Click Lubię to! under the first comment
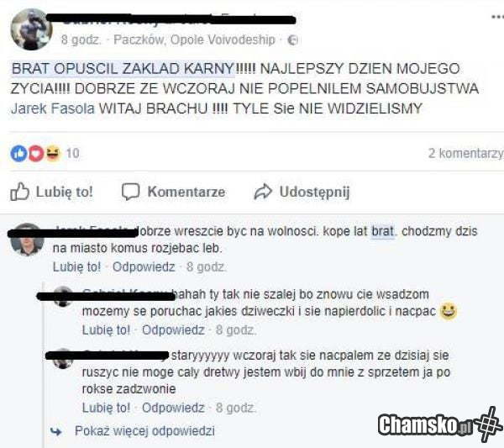Viewport: 504px width, 448px height. [x=76, y=267]
